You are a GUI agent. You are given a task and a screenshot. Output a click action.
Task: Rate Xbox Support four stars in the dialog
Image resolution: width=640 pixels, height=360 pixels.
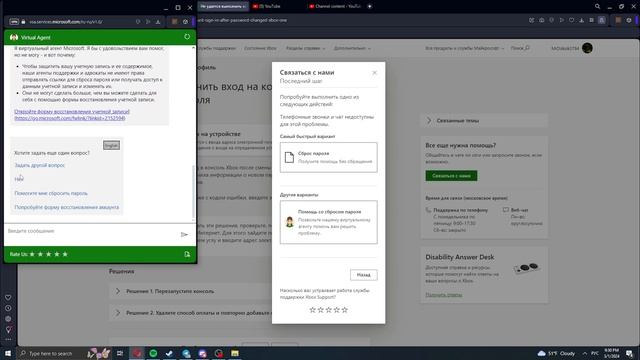pyautogui.click(x=337, y=310)
